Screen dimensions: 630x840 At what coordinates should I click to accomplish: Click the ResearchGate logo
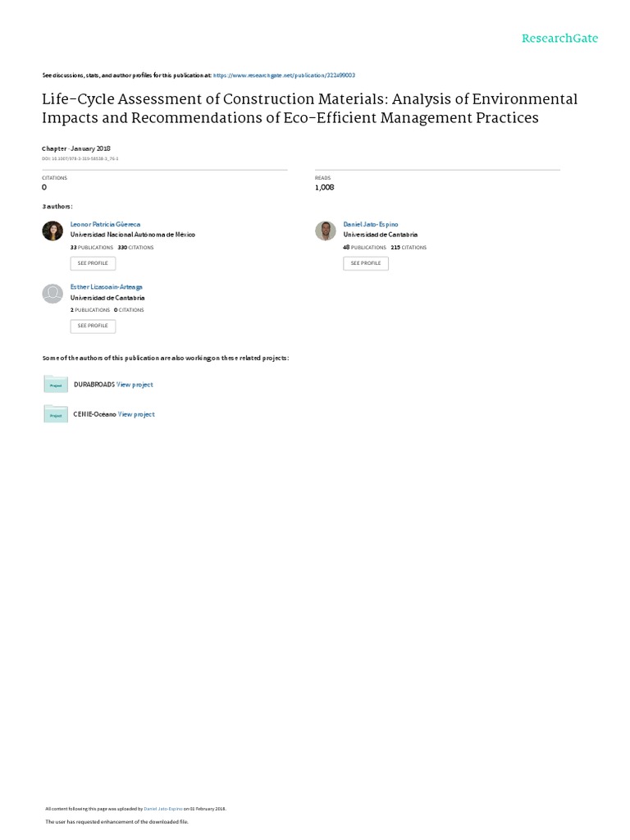(560, 39)
